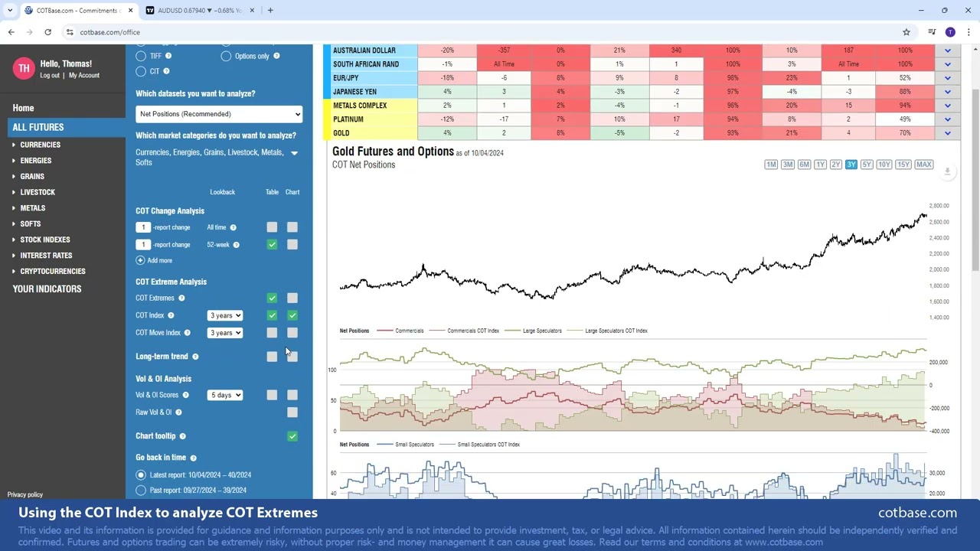Go to Home in sidebar
Image resolution: width=980 pixels, height=551 pixels.
coord(23,109)
